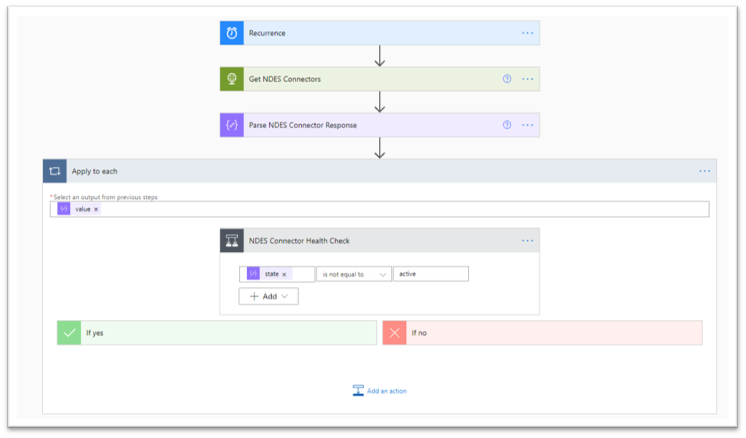Click the Parse NDES Connector Response icon

pyautogui.click(x=232, y=125)
